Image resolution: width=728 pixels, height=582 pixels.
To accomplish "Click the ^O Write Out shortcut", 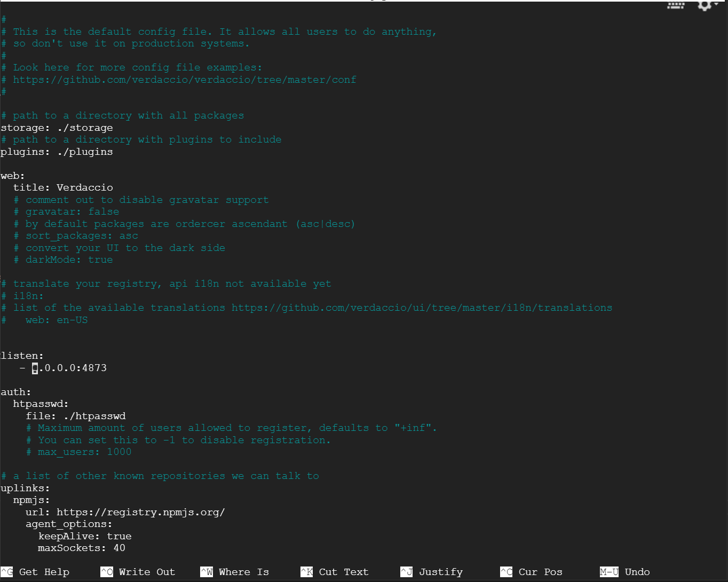I will (x=138, y=572).
